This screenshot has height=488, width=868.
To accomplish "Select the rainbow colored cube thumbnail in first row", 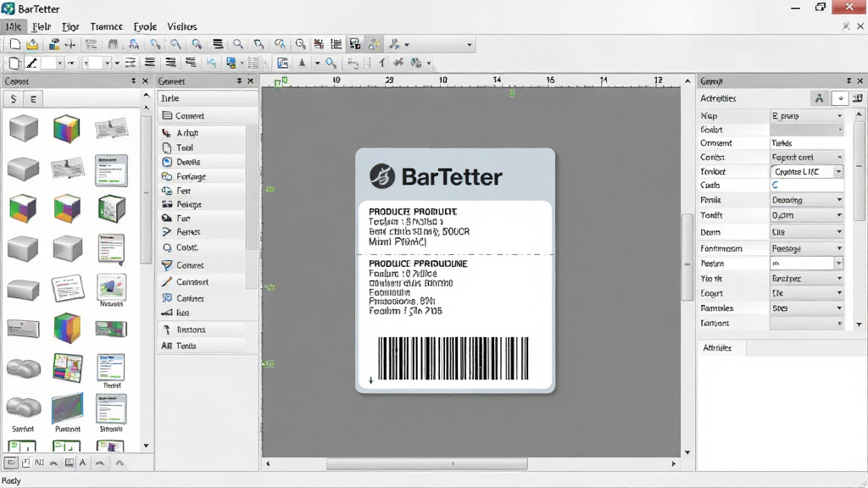I will click(x=67, y=129).
